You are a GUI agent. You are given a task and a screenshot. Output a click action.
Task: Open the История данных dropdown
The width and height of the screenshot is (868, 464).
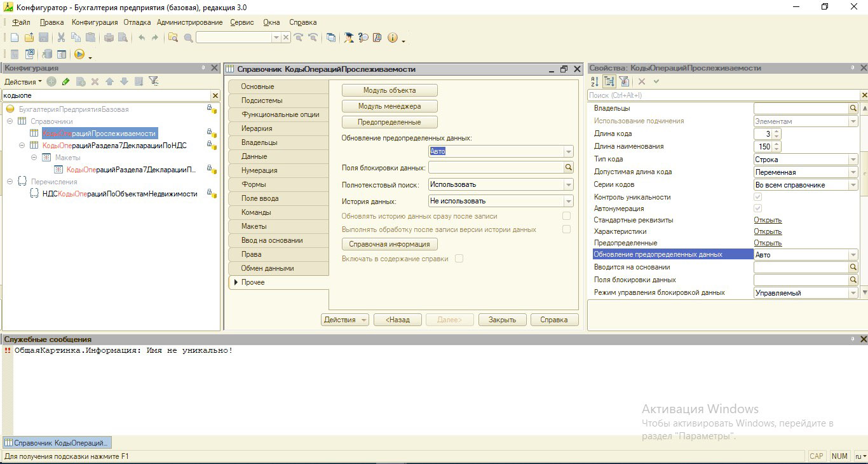point(568,201)
